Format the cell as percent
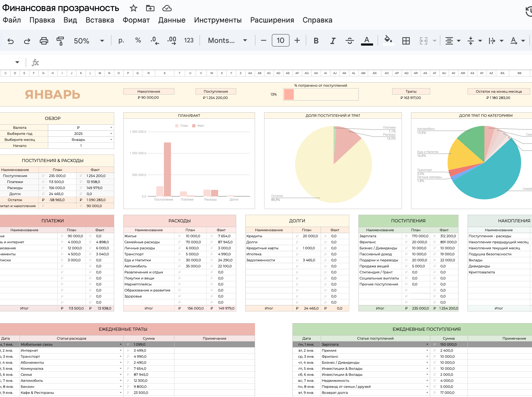 coord(138,40)
